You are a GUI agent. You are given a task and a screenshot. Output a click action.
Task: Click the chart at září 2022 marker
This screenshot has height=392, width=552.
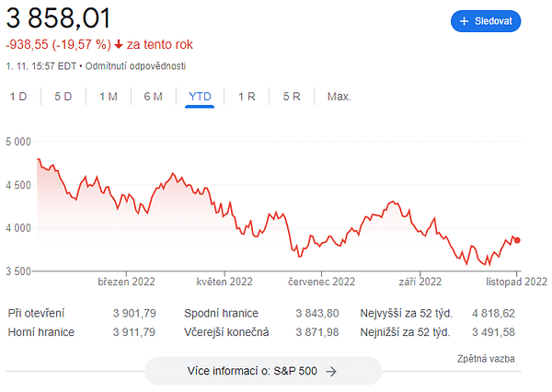pyautogui.click(x=420, y=273)
